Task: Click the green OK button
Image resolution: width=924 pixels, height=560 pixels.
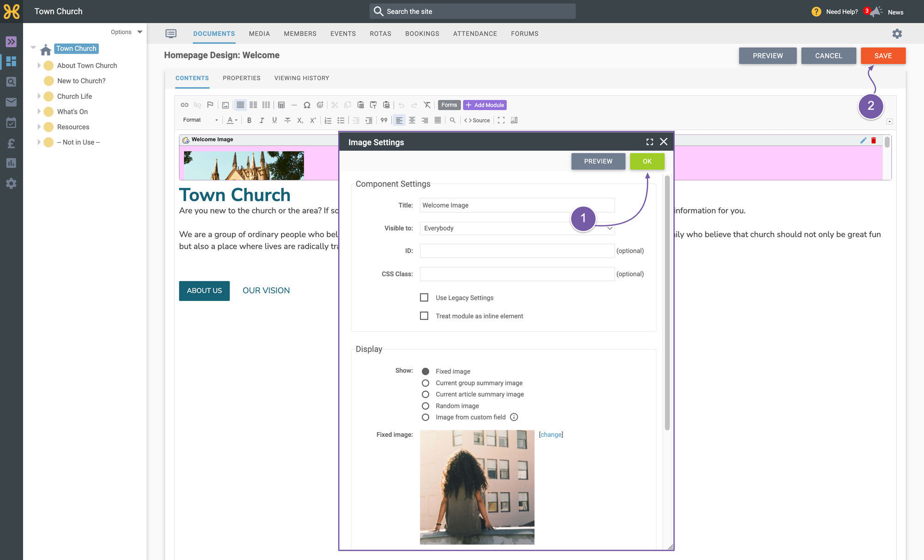Action: point(647,161)
